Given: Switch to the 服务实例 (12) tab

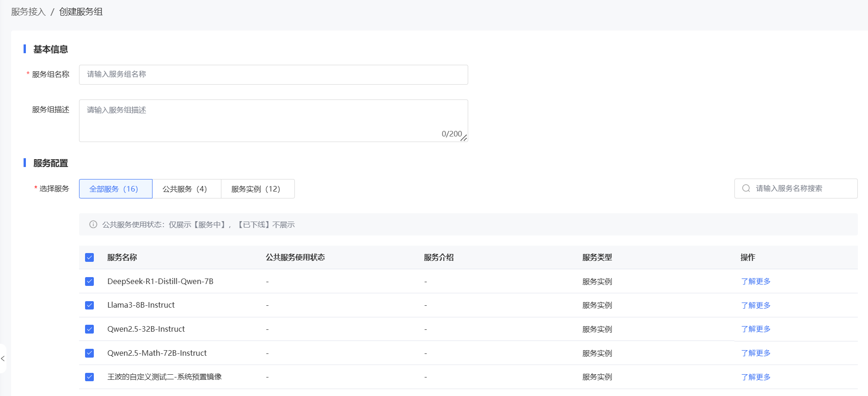Looking at the screenshot, I should coord(258,189).
